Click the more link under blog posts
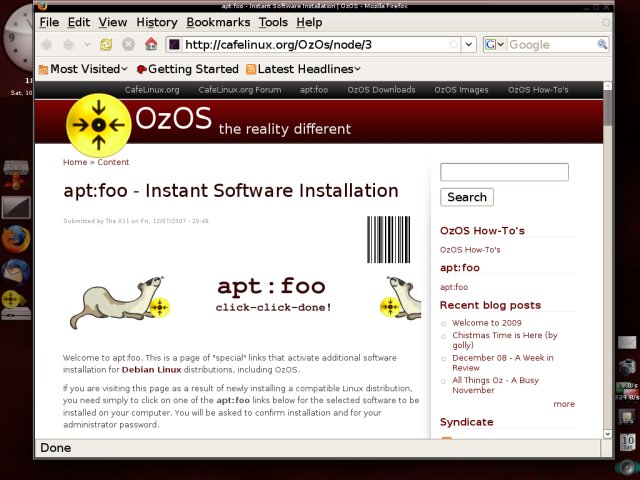The width and height of the screenshot is (640, 480). pyautogui.click(x=564, y=404)
